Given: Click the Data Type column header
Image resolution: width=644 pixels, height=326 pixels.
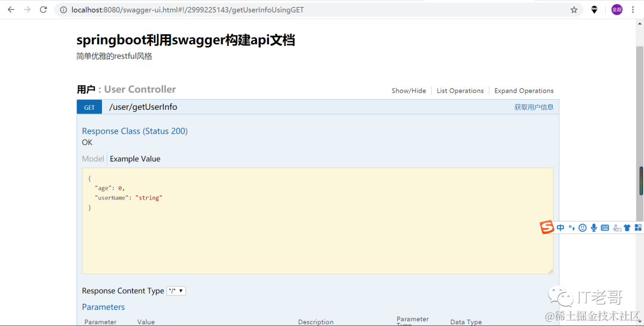Looking at the screenshot, I should [x=466, y=322].
